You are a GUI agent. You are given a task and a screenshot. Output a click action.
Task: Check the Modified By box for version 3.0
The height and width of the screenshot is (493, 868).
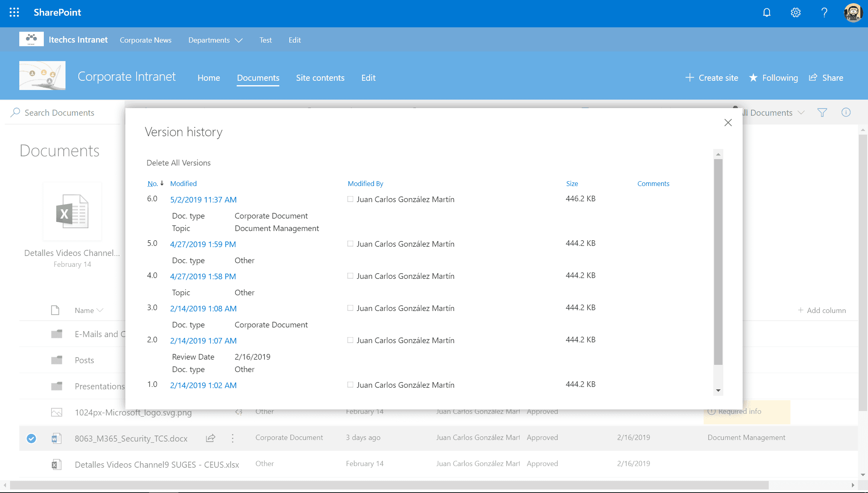pyautogui.click(x=350, y=308)
